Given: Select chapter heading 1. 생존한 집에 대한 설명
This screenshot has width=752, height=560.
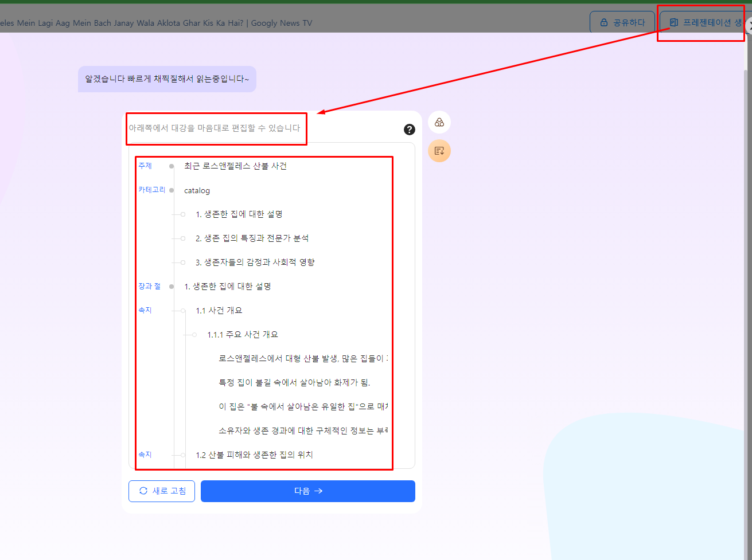Looking at the screenshot, I should pyautogui.click(x=228, y=287).
